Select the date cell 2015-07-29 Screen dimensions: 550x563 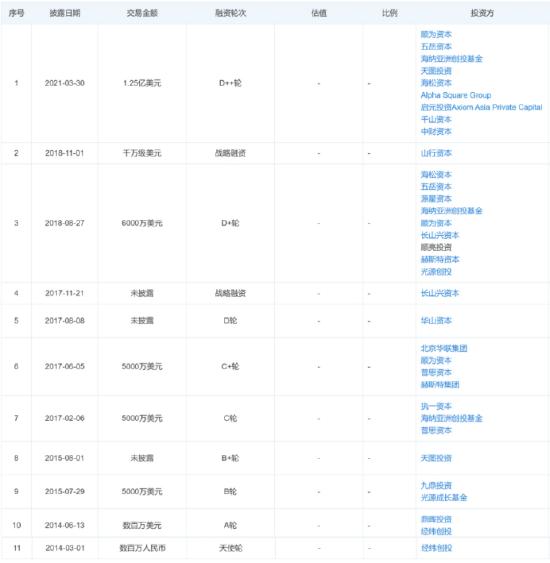tap(65, 492)
